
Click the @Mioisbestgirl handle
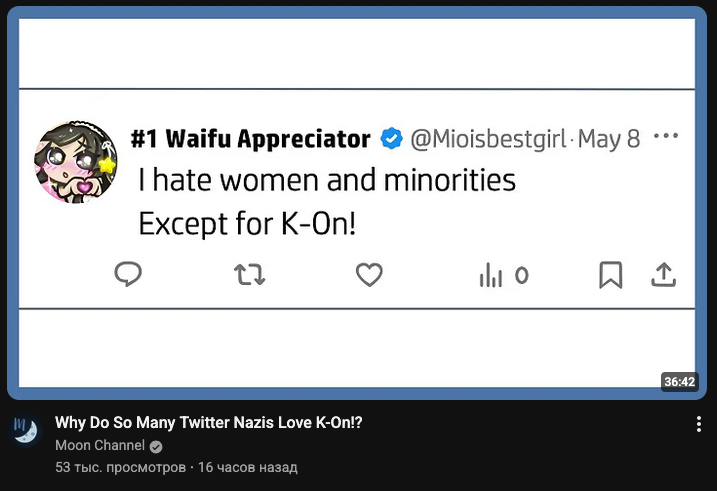[488, 139]
